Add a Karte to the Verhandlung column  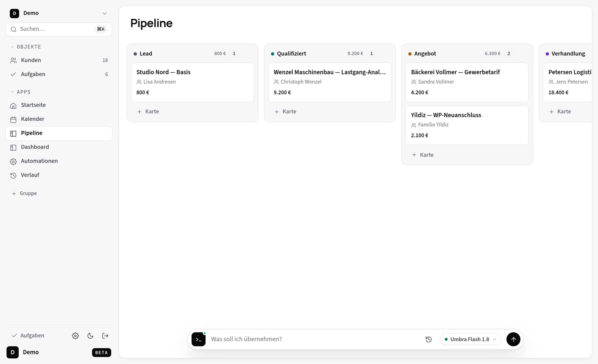coord(560,112)
